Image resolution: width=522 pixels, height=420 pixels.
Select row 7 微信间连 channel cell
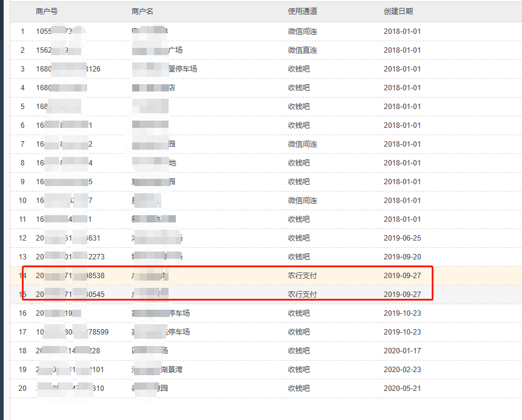pos(303,144)
